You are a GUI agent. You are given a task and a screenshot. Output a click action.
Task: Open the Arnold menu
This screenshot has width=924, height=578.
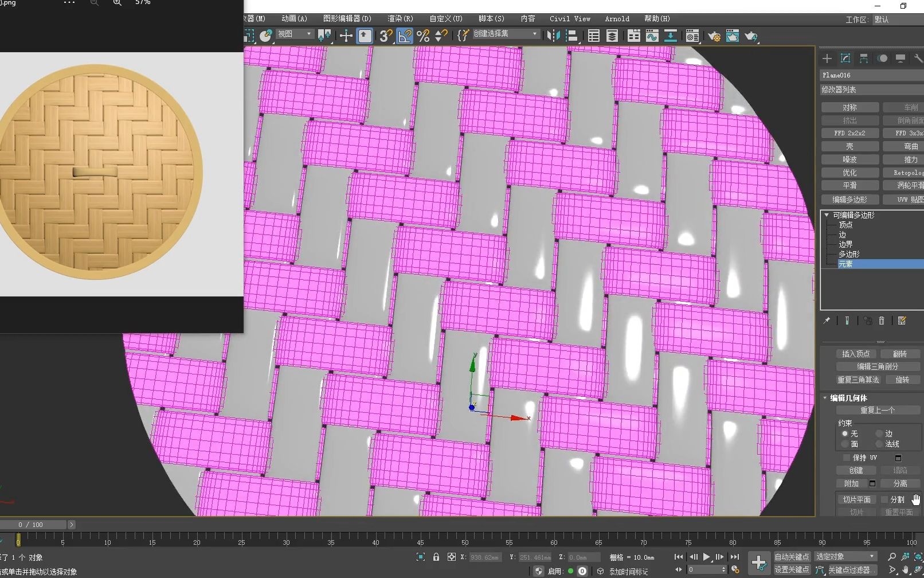[x=617, y=18]
